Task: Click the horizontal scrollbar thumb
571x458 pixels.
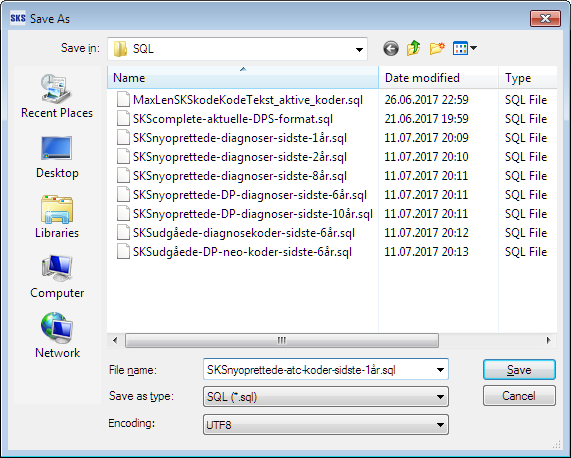Action: click(x=282, y=341)
